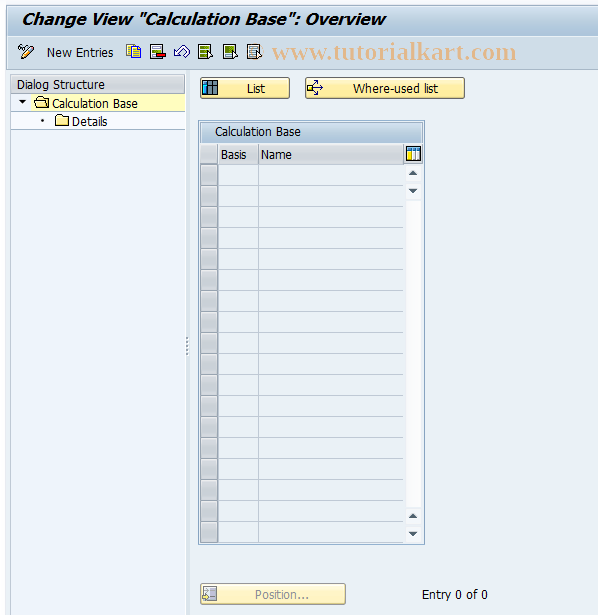
Task: Click the where-used arrow icon
Action: [315, 88]
